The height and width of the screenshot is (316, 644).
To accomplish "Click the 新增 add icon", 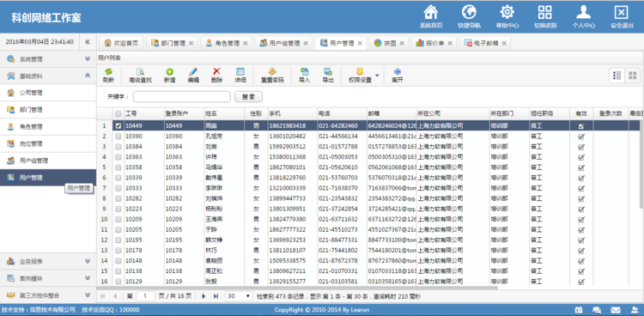I will tap(169, 71).
